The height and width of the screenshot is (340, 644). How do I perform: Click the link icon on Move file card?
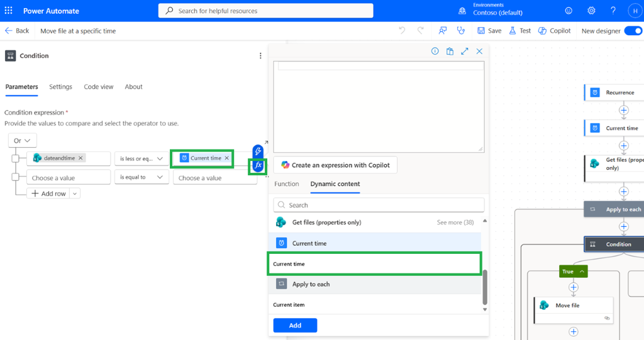pos(607,318)
